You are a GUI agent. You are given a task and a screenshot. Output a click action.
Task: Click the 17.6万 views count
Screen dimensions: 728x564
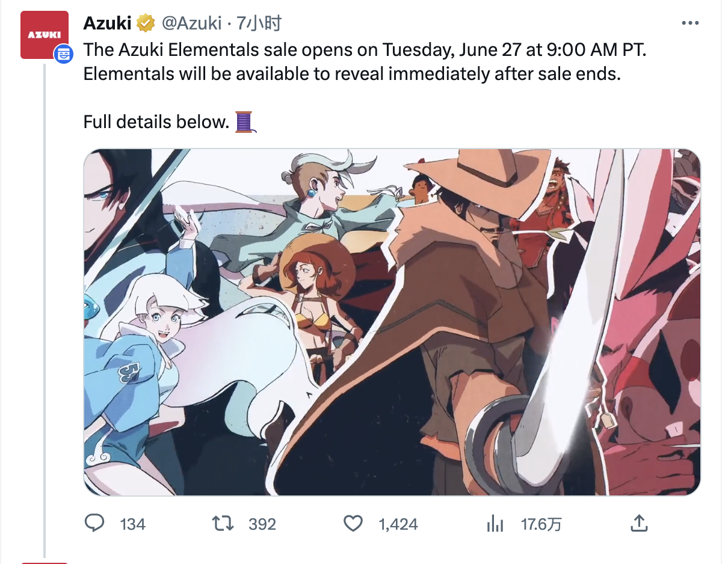click(541, 524)
